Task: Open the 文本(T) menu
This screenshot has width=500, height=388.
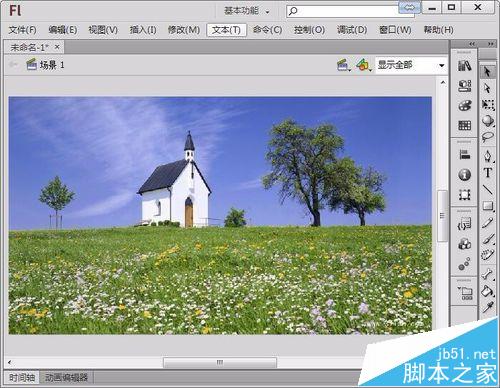Action: [x=226, y=30]
